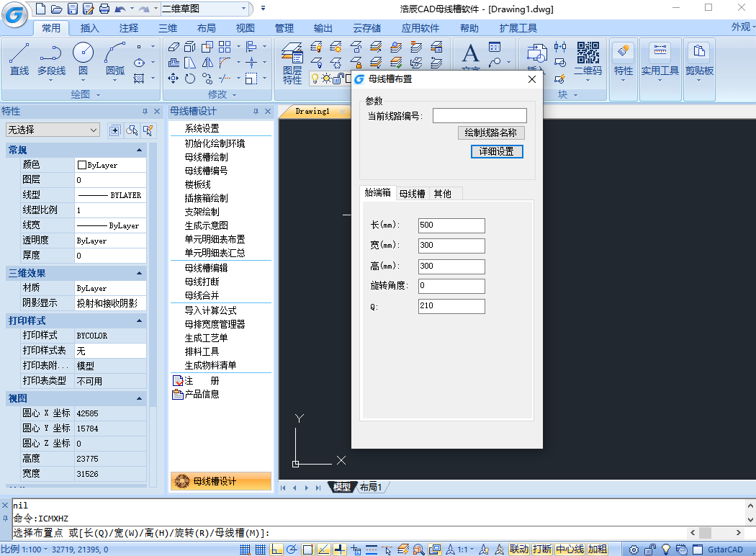Save the drawing with the floppy disk icon

tap(72, 9)
